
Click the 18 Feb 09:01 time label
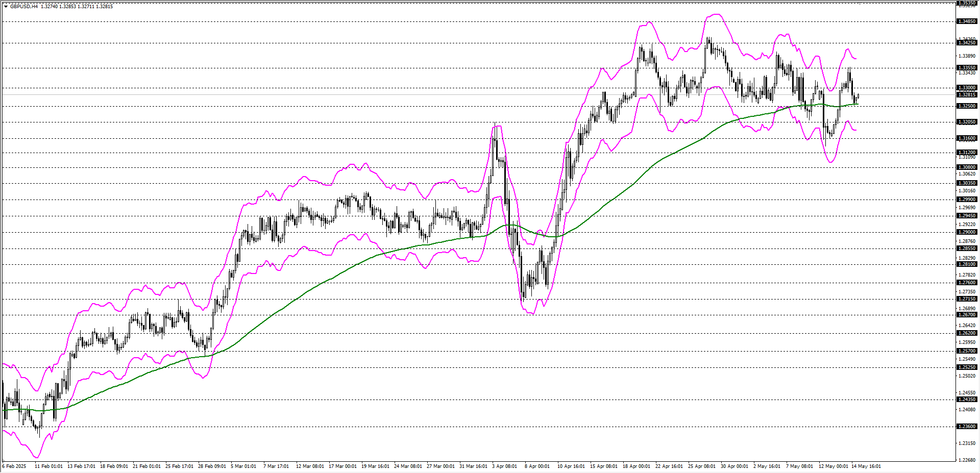(x=114, y=466)
